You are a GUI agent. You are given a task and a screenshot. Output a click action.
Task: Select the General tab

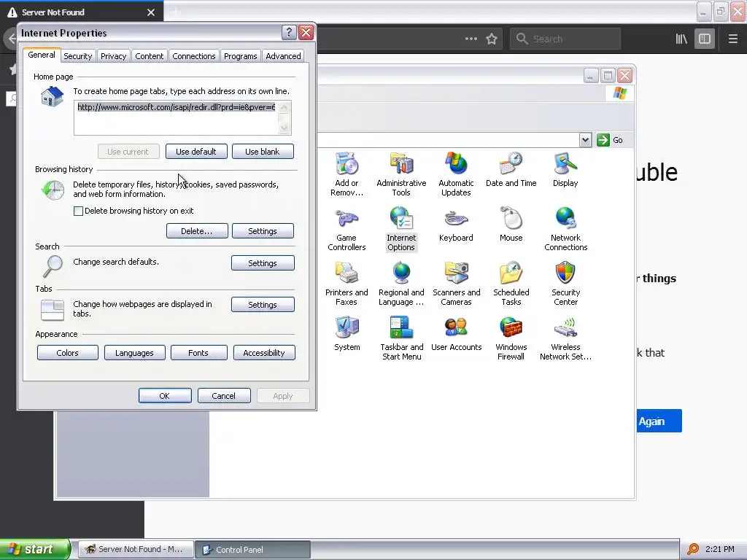tap(42, 55)
